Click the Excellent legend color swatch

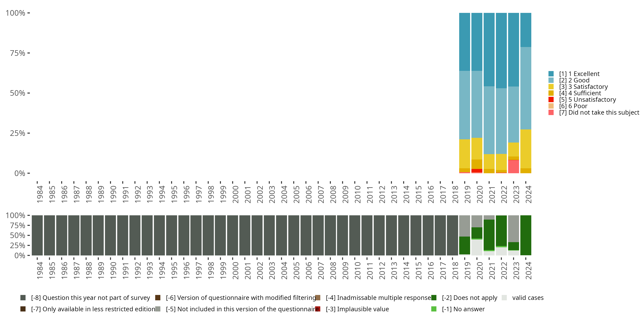click(551, 74)
